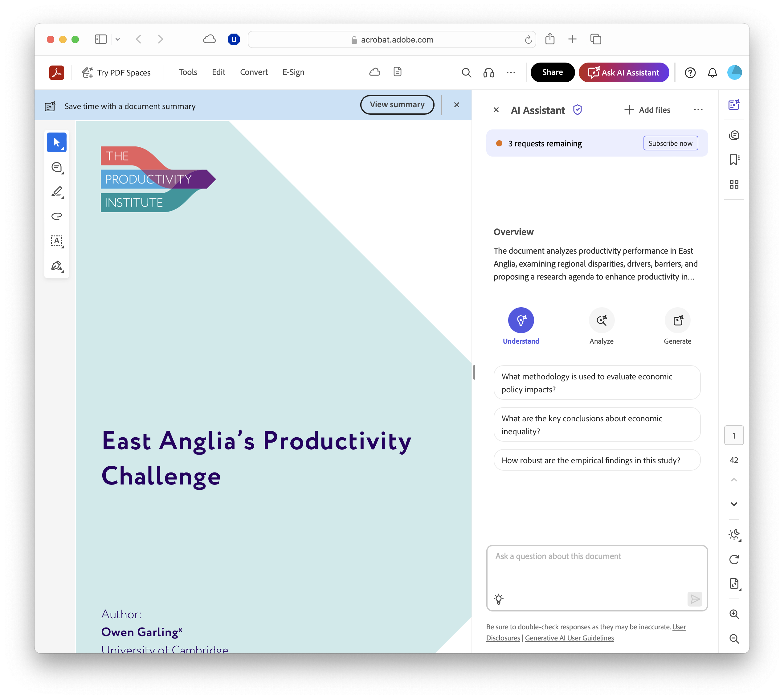Go to next page with down chevron

(x=734, y=504)
